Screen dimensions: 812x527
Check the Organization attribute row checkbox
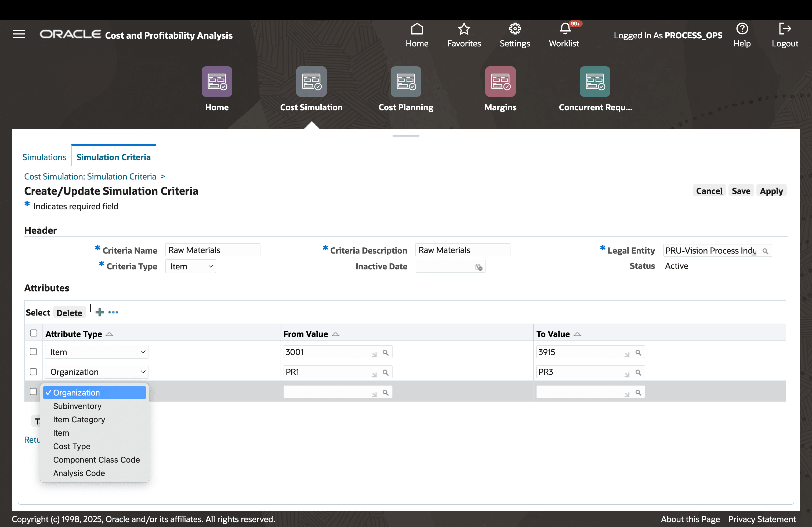pos(33,372)
